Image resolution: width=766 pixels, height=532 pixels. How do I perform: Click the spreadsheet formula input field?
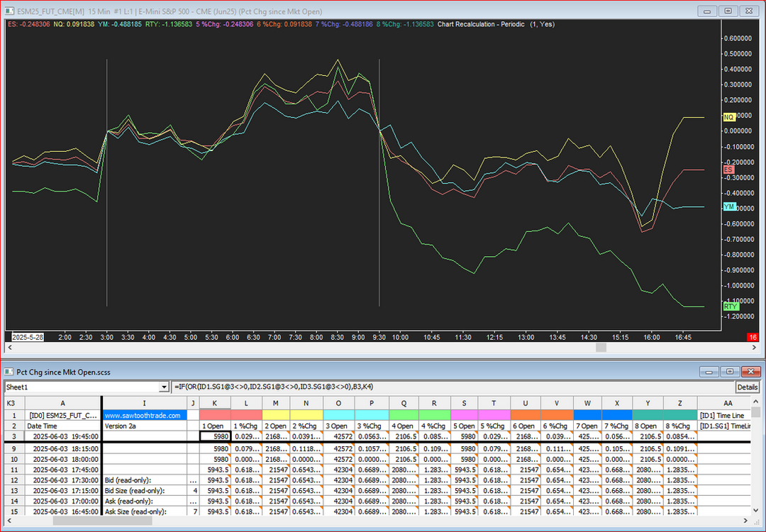[453, 387]
